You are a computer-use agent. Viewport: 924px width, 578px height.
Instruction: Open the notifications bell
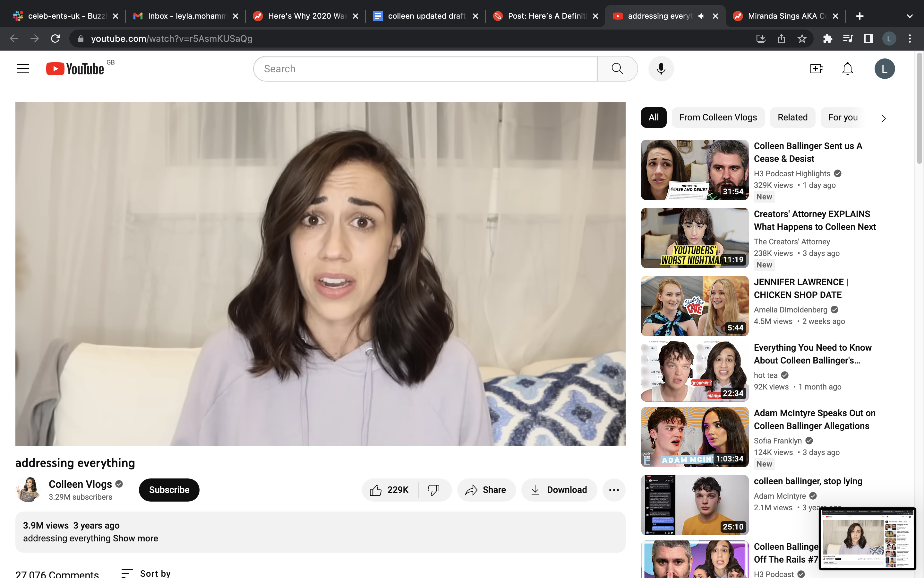click(847, 69)
